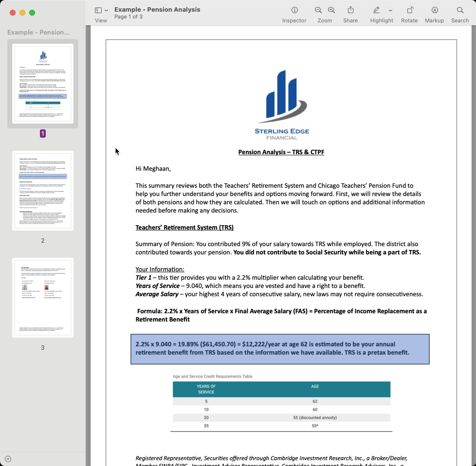This screenshot has height=466, width=476.
Task: Click the 'AGE' table header
Action: (315, 387)
